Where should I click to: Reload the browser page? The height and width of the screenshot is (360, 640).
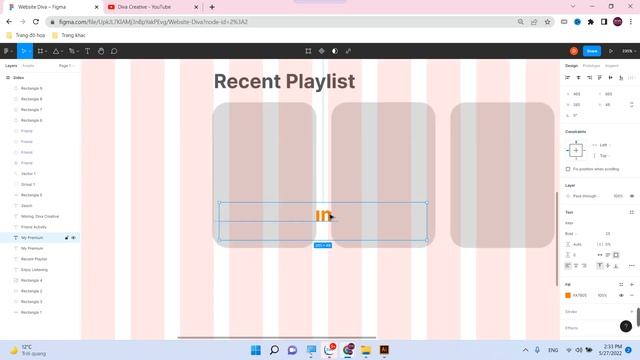pyautogui.click(x=36, y=22)
